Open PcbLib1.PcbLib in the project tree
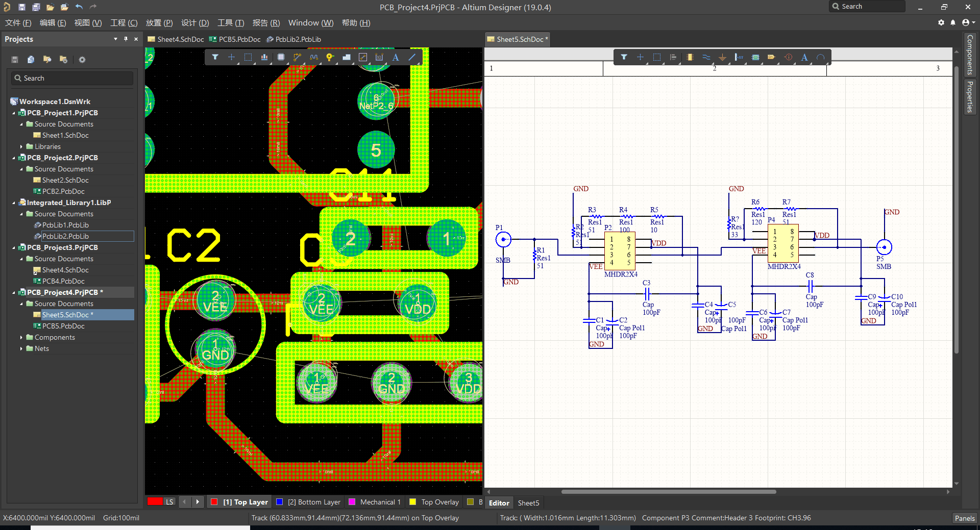Viewport: 980px width, 530px height. coord(65,225)
